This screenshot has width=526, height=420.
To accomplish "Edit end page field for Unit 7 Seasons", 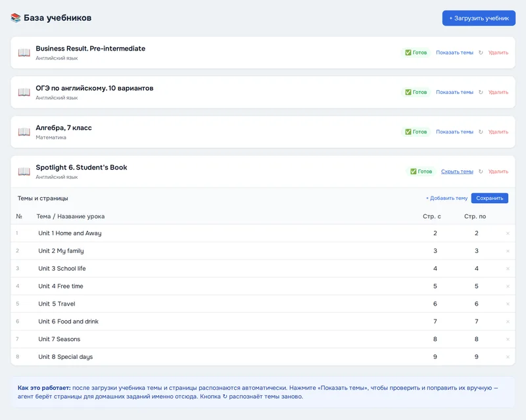I will 476,339.
